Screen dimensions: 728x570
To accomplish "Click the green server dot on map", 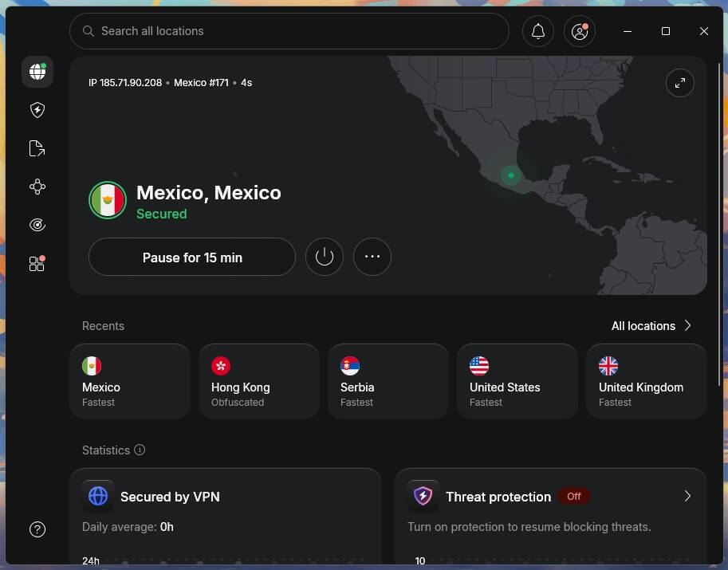I will click(x=510, y=175).
